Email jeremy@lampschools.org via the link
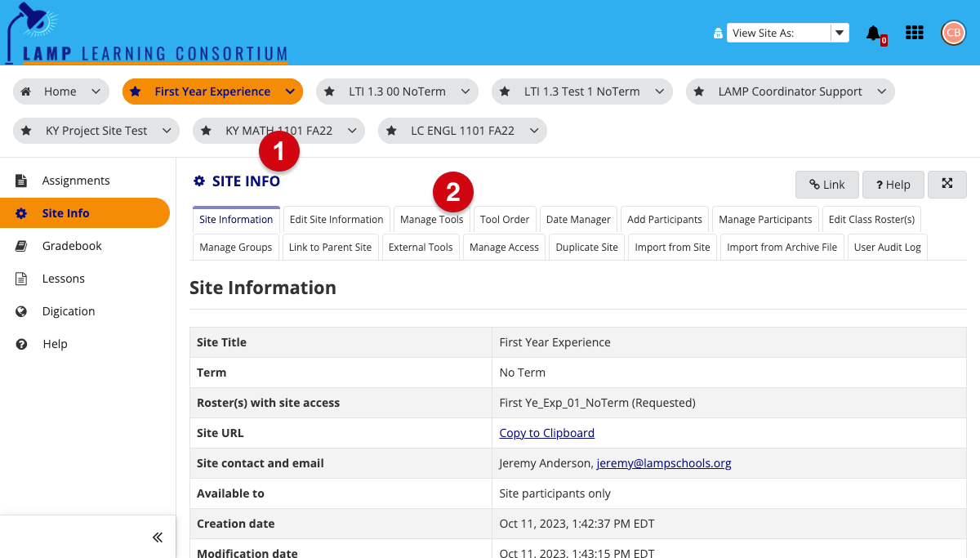The width and height of the screenshot is (980, 558). point(664,463)
